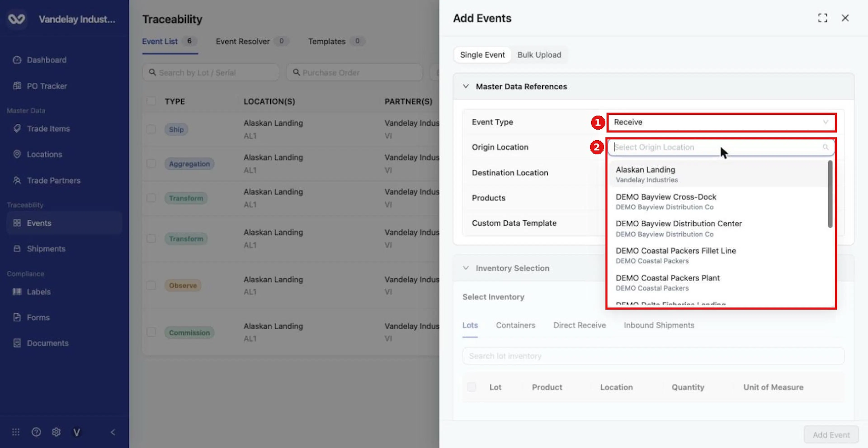This screenshot has height=448, width=868.
Task: Open Shipments in the sidebar
Action: pos(39,249)
